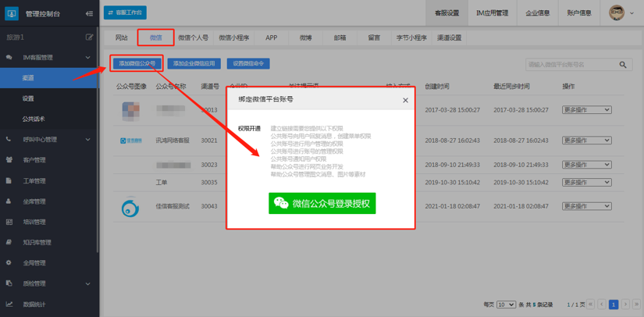Click the 佳信客服测试 account avatar
Screen dimensions: 644x317
(130, 206)
